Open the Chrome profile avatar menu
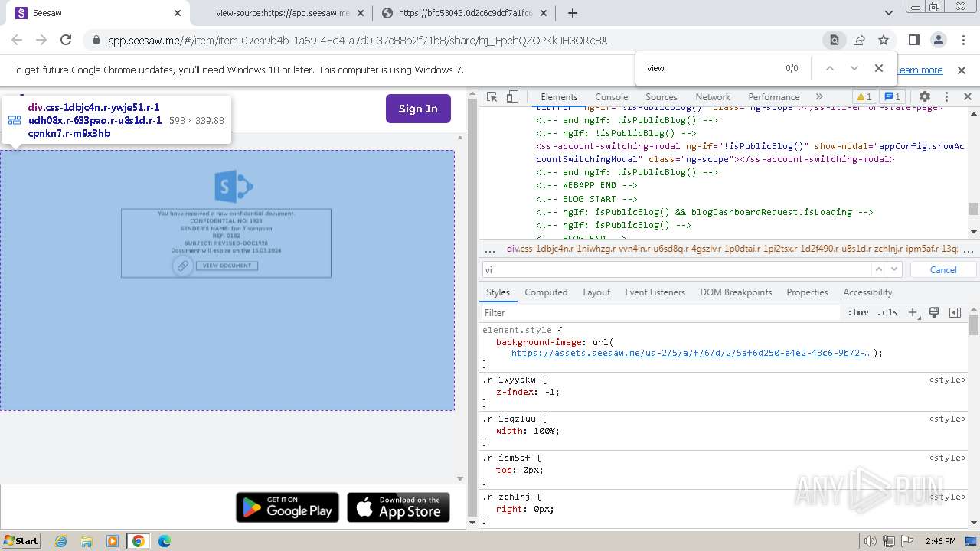Viewport: 980px width, 551px height. click(939, 41)
